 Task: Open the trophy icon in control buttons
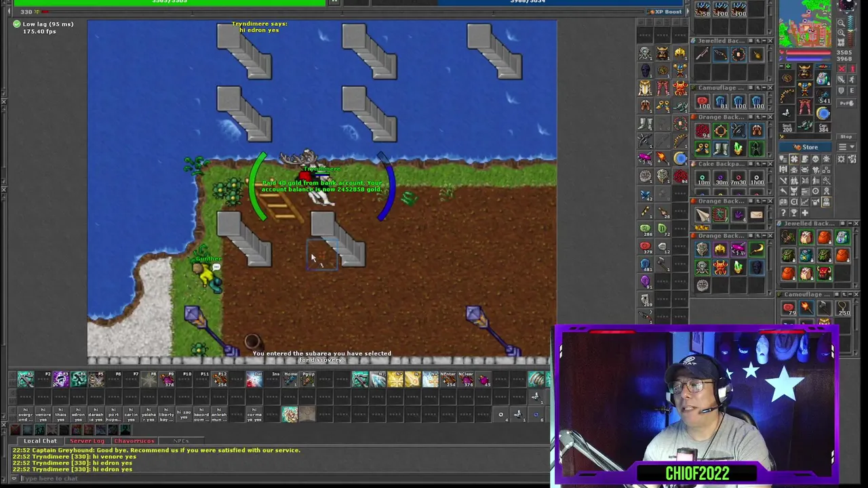tap(794, 213)
